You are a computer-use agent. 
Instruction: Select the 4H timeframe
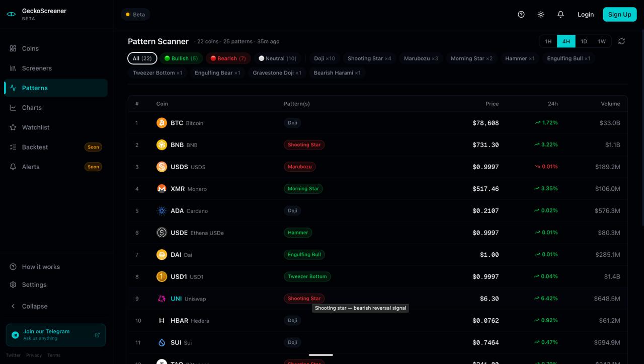566,41
